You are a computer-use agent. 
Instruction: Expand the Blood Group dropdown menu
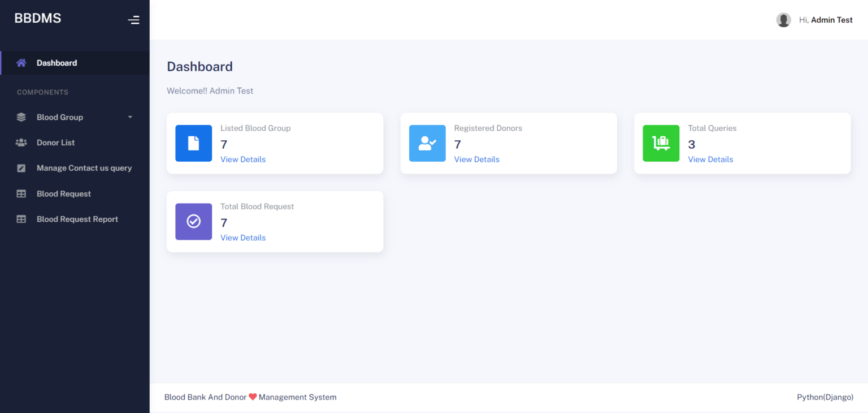129,117
